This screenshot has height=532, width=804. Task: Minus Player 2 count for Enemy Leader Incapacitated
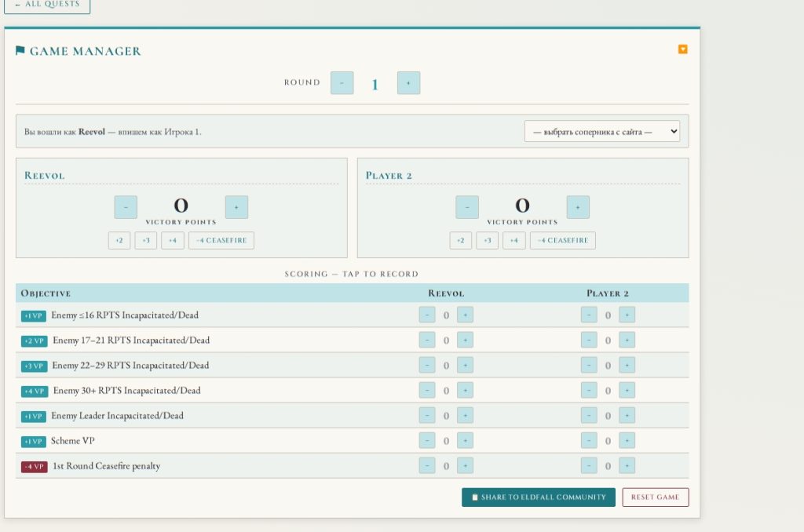coord(589,415)
